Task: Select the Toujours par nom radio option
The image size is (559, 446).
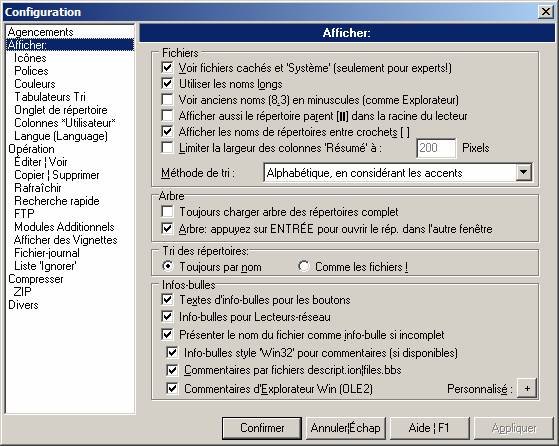Action: 167,266
